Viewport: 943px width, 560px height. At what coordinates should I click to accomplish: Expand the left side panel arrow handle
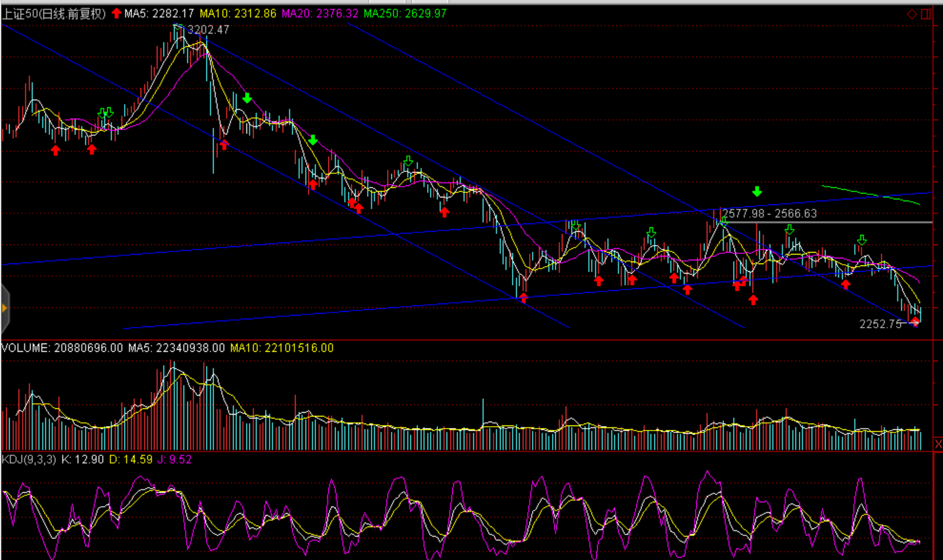pyautogui.click(x=4, y=309)
